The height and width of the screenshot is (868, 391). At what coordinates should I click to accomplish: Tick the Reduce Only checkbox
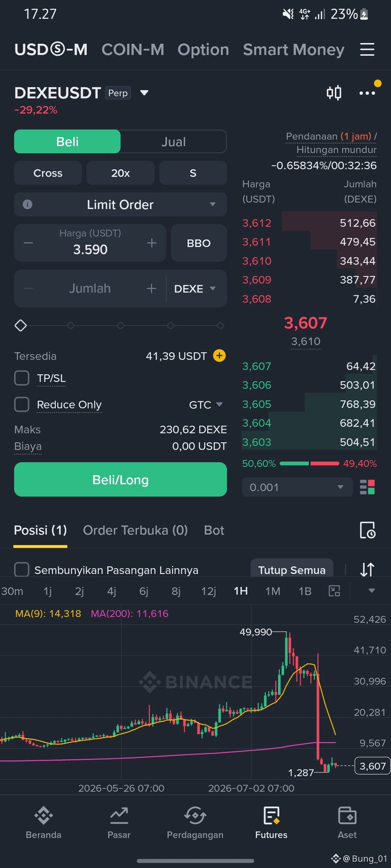point(22,404)
